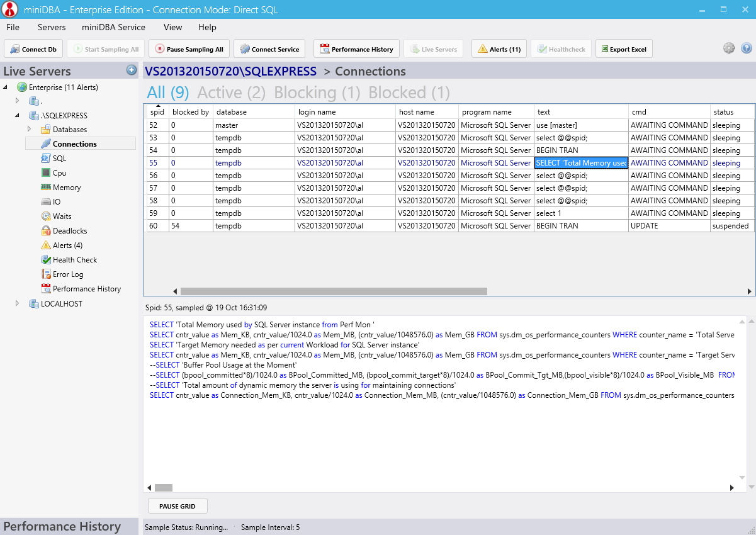Click the Export Excel button

coord(624,49)
